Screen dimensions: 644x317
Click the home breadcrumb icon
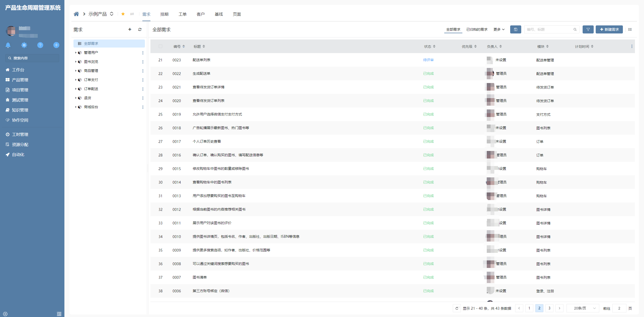point(76,14)
